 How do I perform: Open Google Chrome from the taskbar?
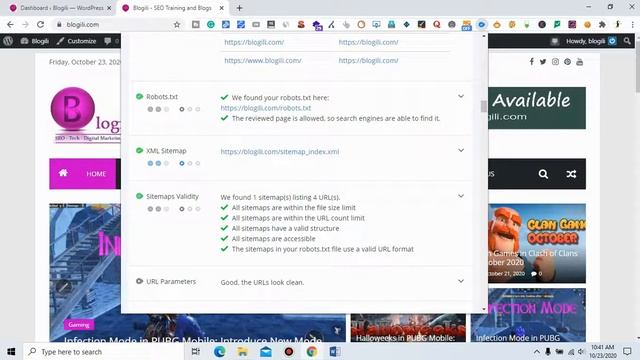[x=312, y=351]
